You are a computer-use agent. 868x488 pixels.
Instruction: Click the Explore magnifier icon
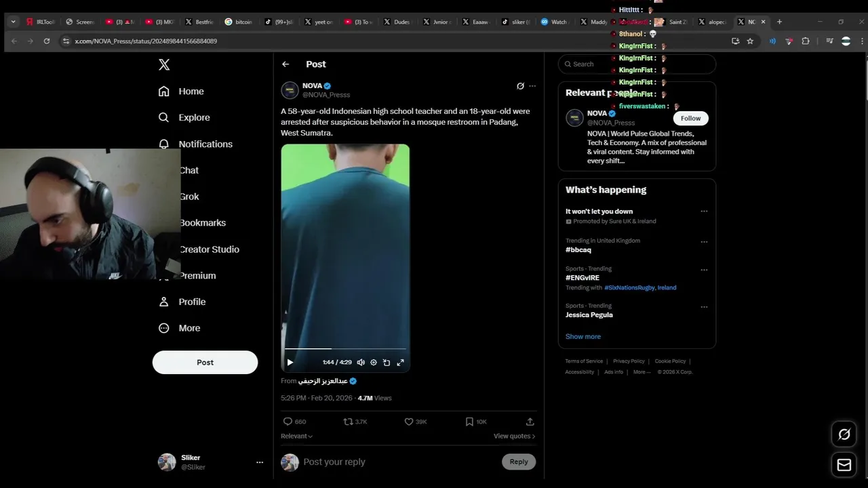coord(163,117)
